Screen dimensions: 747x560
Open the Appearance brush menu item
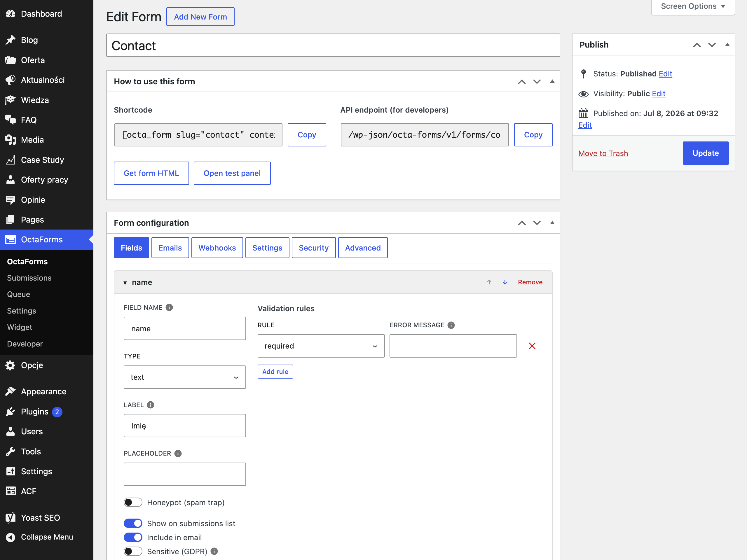[x=47, y=391]
